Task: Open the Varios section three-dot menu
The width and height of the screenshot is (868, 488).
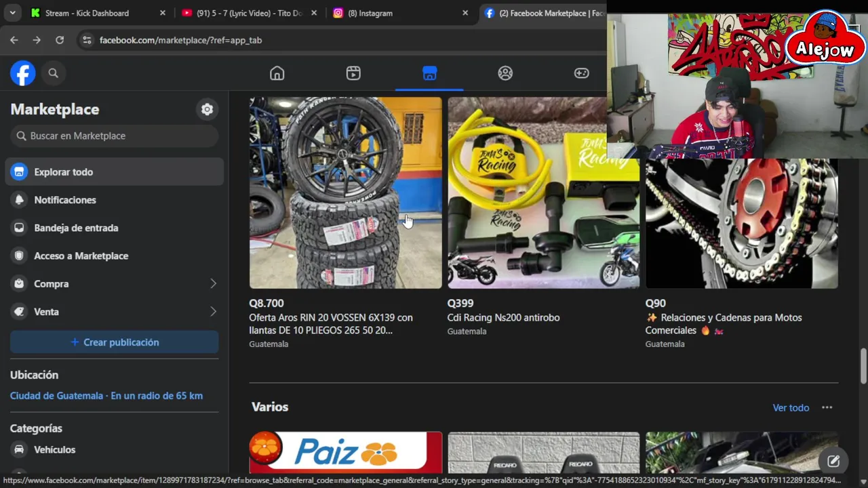Action: pyautogui.click(x=827, y=407)
